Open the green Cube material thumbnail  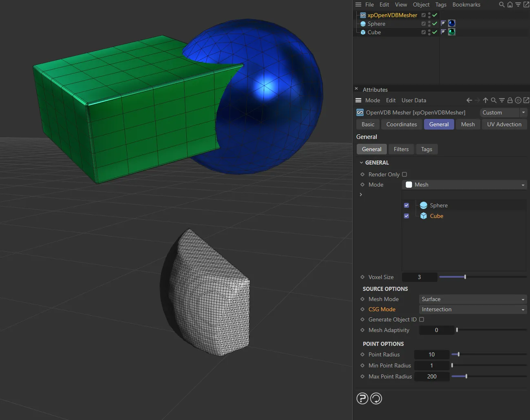tap(451, 32)
